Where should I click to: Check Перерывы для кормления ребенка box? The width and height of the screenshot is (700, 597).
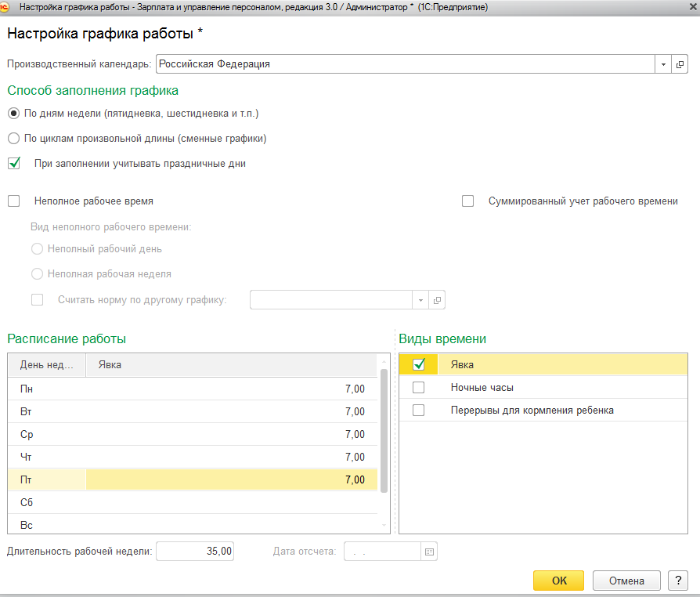(x=419, y=411)
